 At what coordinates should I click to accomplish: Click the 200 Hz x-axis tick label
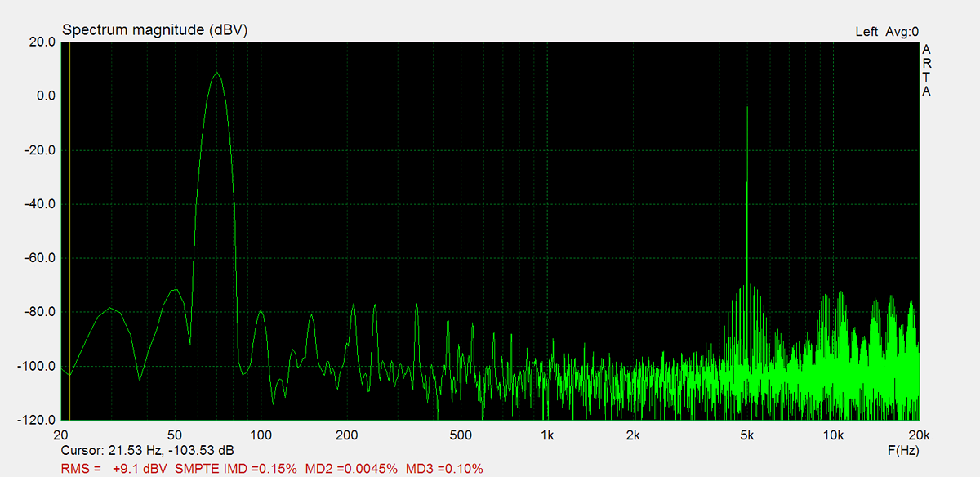[x=347, y=435]
